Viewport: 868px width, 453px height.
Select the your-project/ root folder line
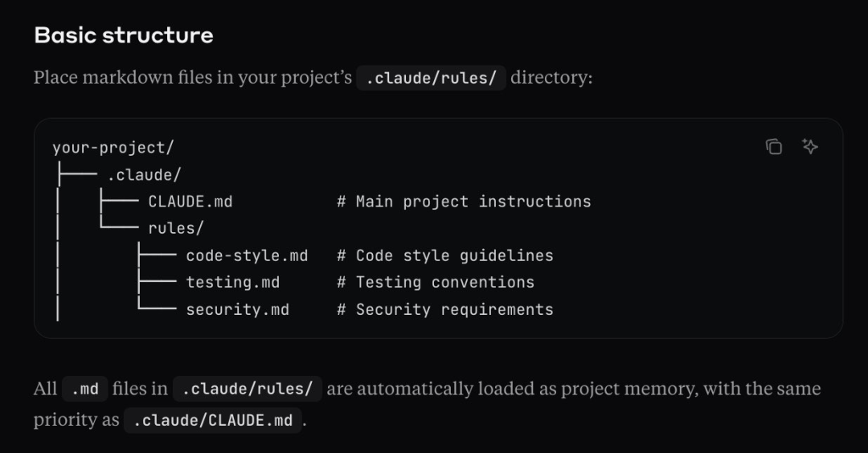pyautogui.click(x=113, y=148)
